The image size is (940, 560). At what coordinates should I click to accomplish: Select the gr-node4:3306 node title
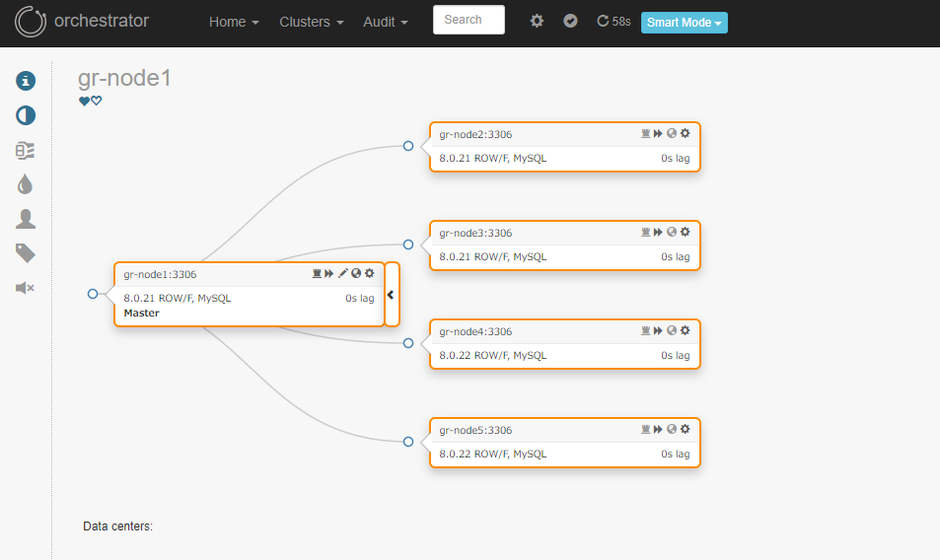pyautogui.click(x=476, y=331)
